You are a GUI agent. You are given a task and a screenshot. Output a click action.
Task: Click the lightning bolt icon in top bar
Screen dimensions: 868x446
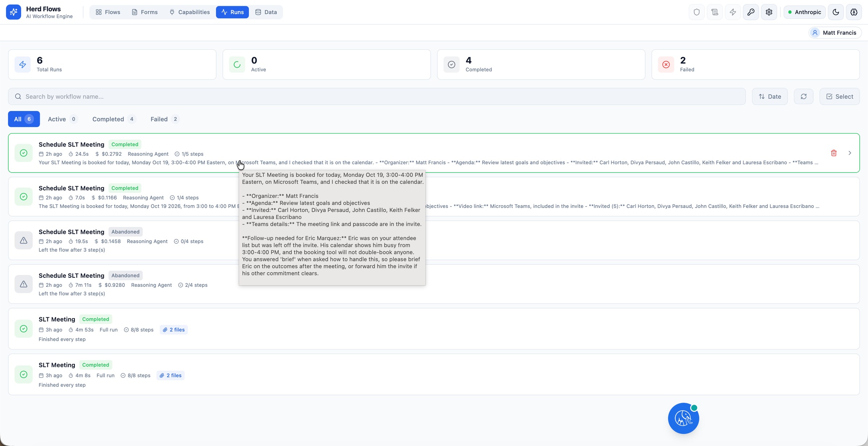(x=733, y=12)
